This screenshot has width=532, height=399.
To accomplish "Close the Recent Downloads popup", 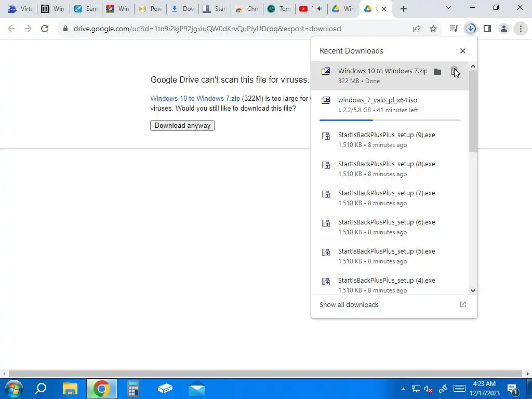I will (463, 51).
